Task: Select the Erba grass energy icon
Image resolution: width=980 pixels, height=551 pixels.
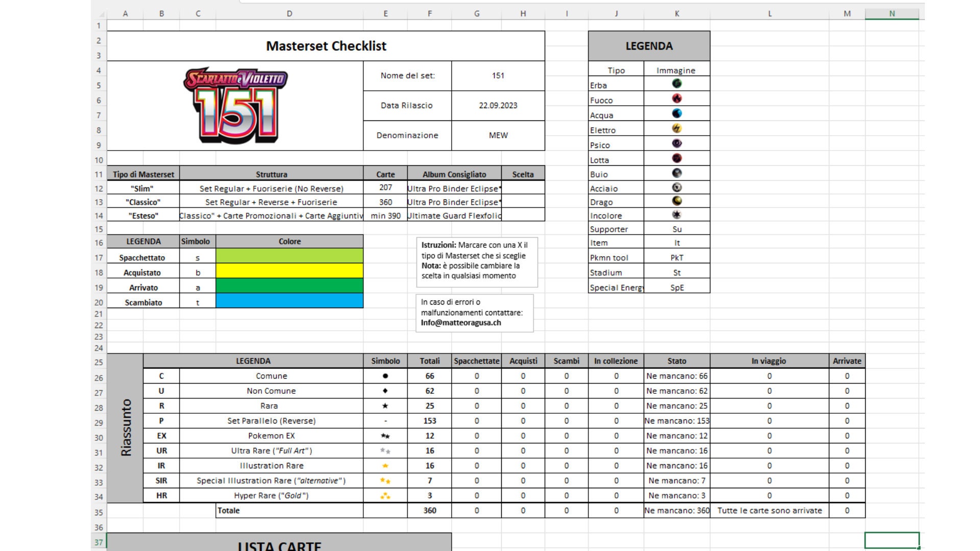Action: (x=677, y=83)
